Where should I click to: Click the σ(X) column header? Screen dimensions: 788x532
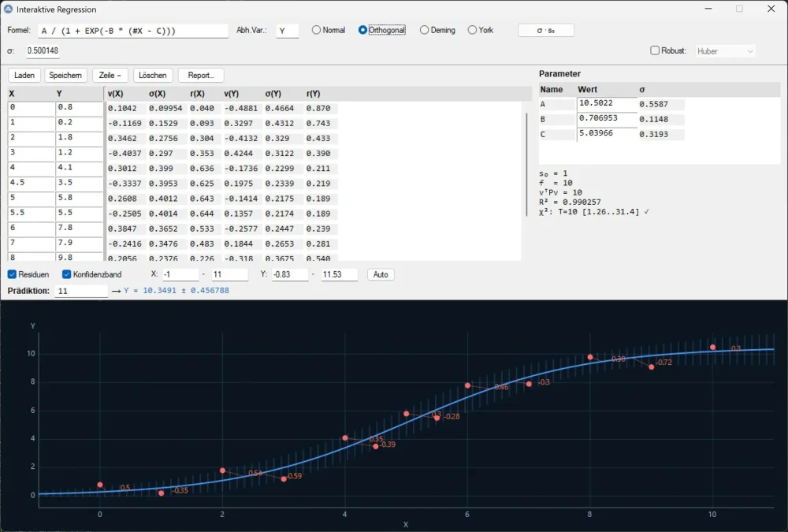click(x=158, y=94)
